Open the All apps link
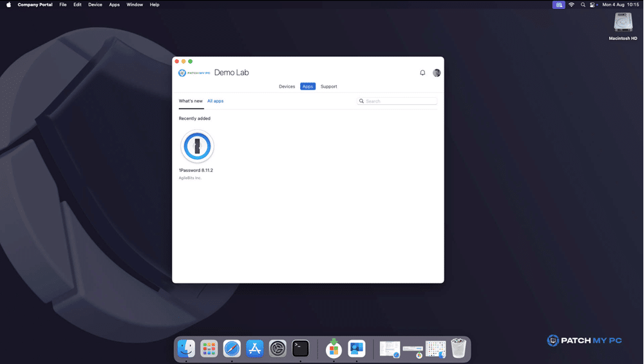Viewport: 644px width, 364px height. click(215, 101)
